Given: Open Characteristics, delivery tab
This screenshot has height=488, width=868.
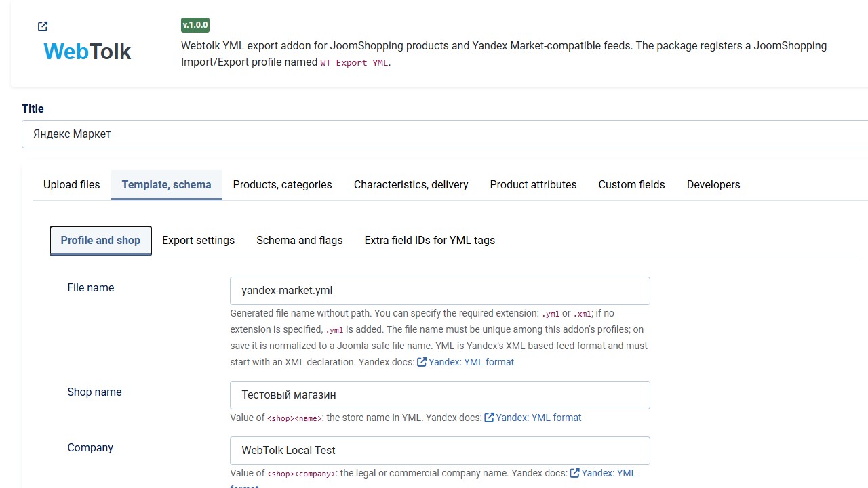Looking at the screenshot, I should point(411,184).
